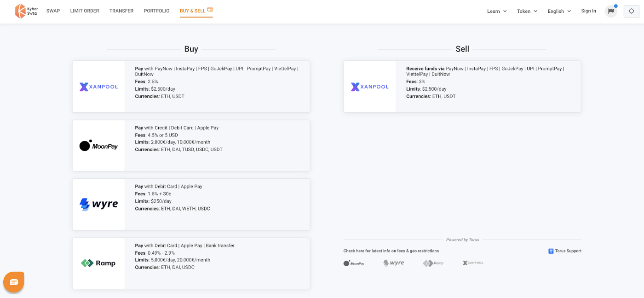Click the small Ramp footer logo
Viewport: 644px width, 298px height.
click(x=433, y=263)
